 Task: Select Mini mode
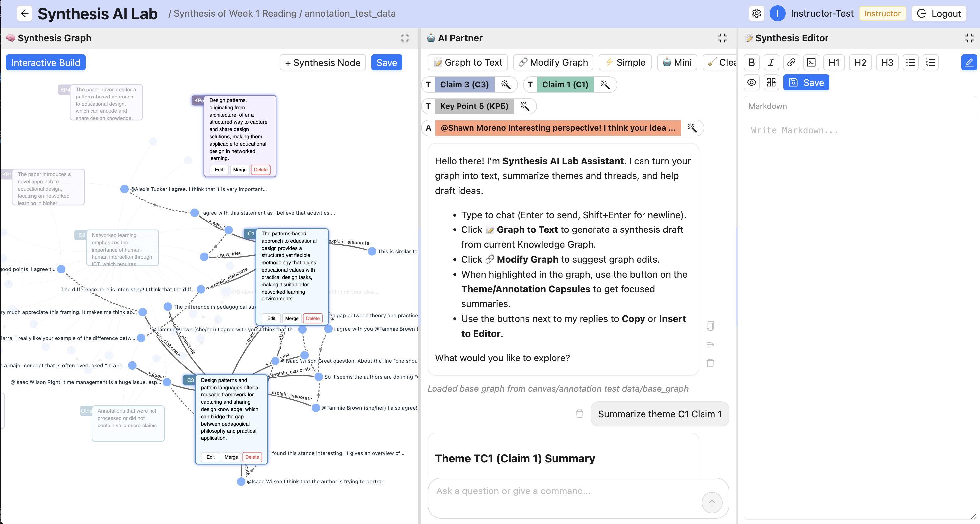677,62
